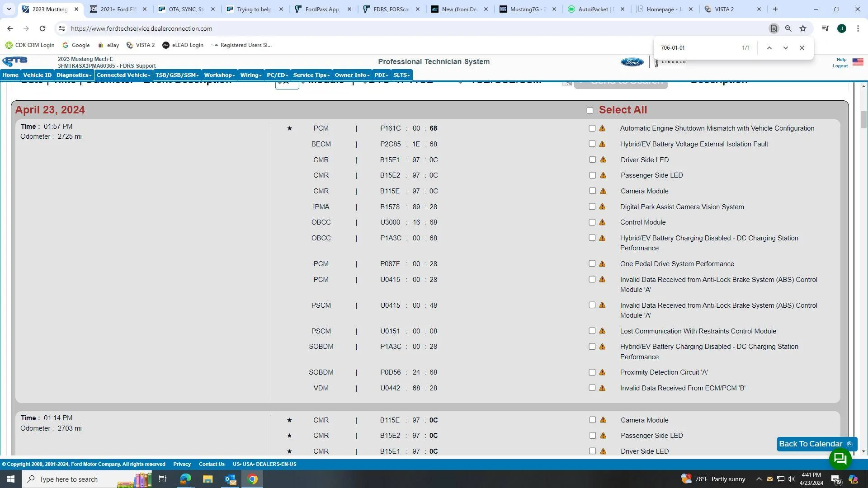Open the eLEAD Login bookmark
Image resolution: width=868 pixels, height=488 pixels.
coord(183,45)
